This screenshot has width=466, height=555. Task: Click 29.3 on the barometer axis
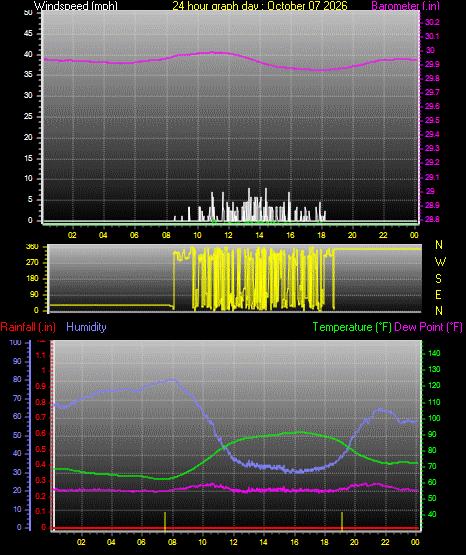pyautogui.click(x=432, y=148)
